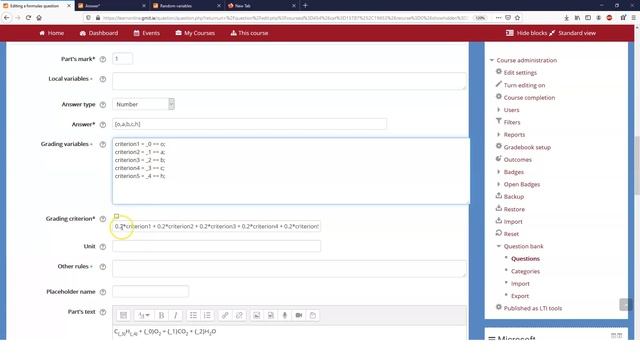
Task: Toggle the editor toolbar expand button
Action: (x=123, y=316)
